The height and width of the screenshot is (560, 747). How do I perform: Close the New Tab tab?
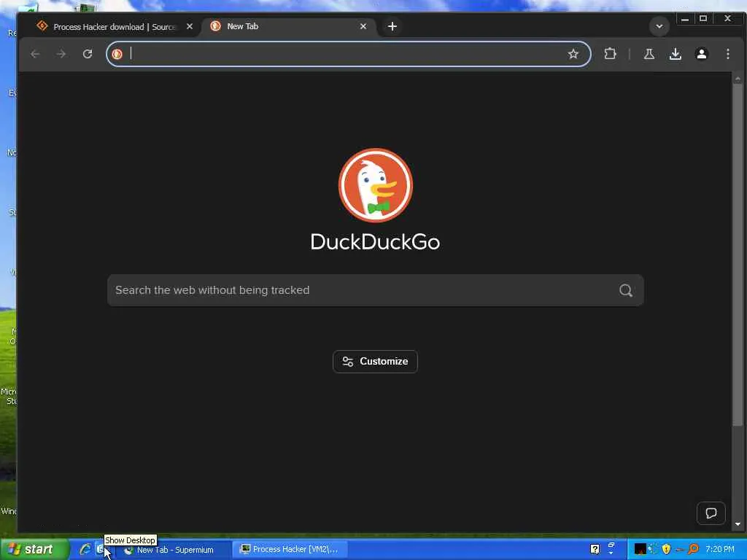click(x=363, y=27)
